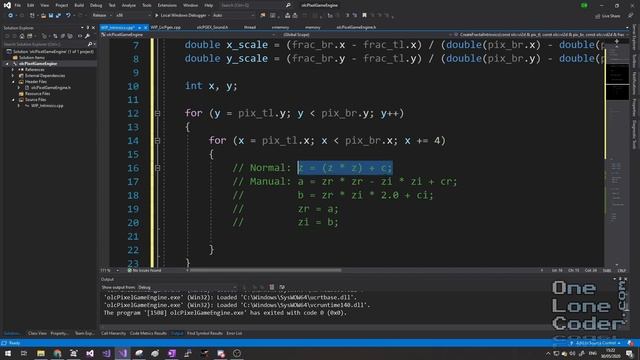Open the Build menu
The image size is (640, 360).
[x=79, y=5]
